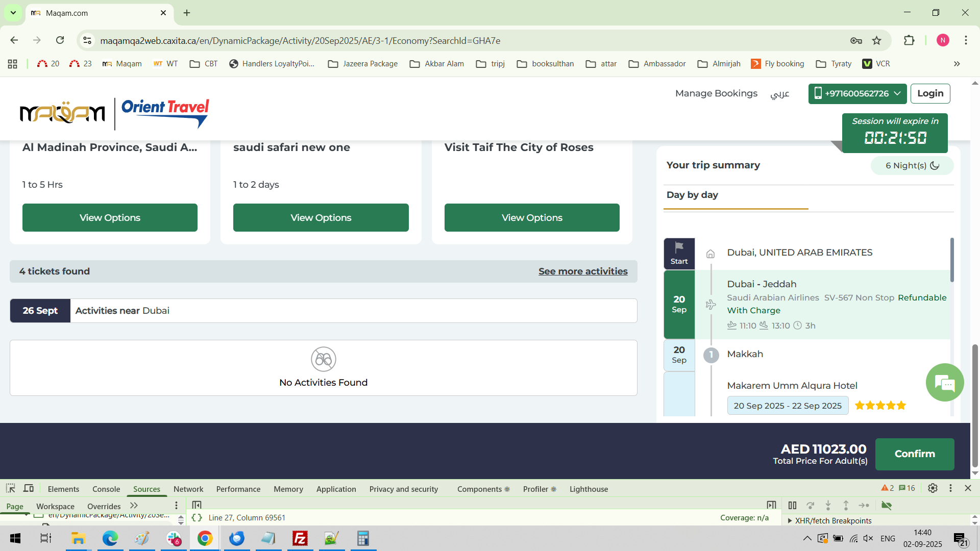Image resolution: width=980 pixels, height=551 pixels.
Task: Open the green chat bubble widget
Action: pyautogui.click(x=945, y=383)
